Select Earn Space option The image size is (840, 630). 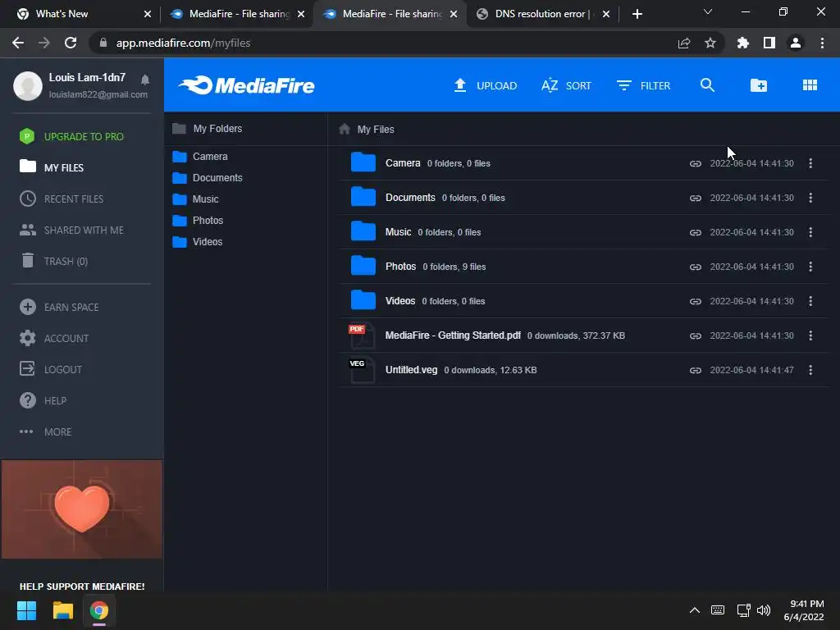59,307
